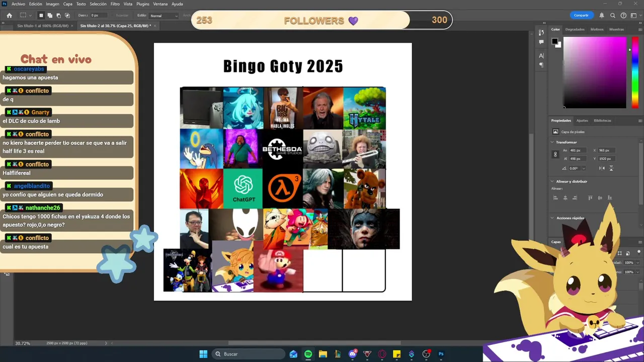Open the Ventana menu
Viewport: 644px width, 362px height.
tap(160, 4)
